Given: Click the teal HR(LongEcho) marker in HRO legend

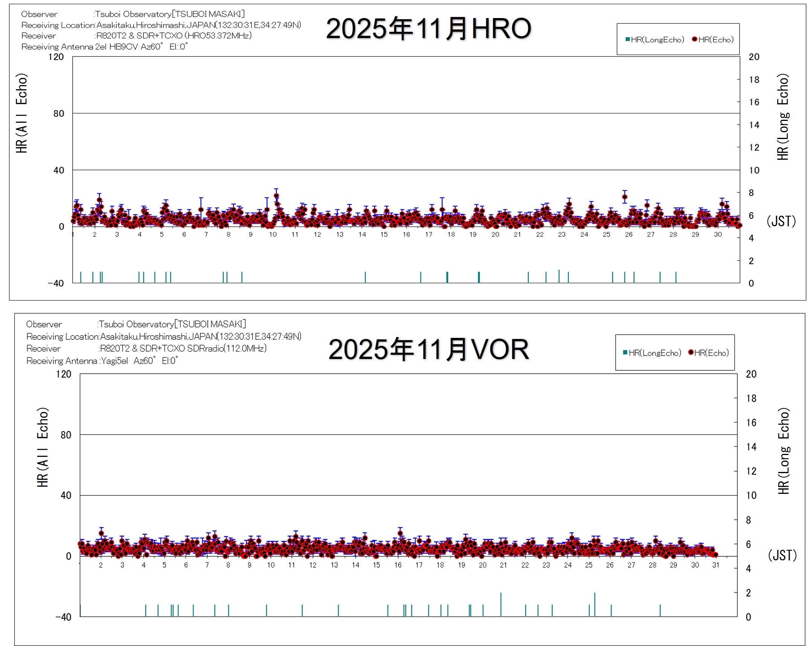Looking at the screenshot, I should coord(627,39).
